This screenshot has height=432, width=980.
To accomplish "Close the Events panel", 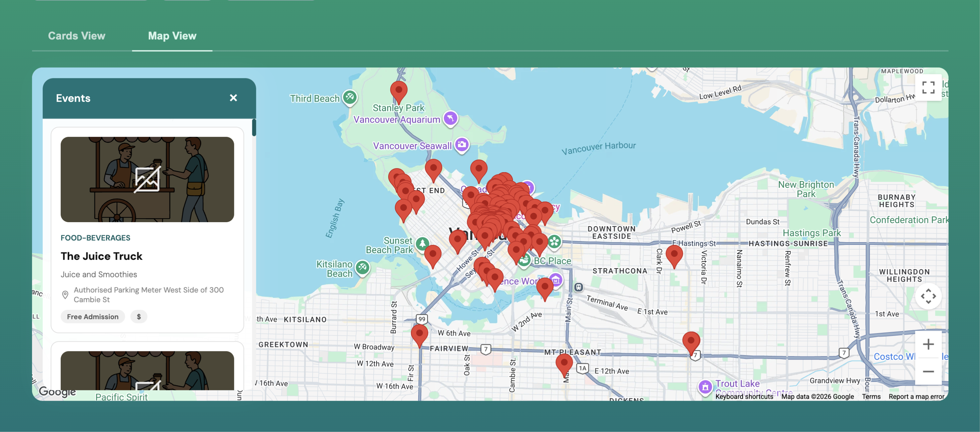I will (233, 98).
